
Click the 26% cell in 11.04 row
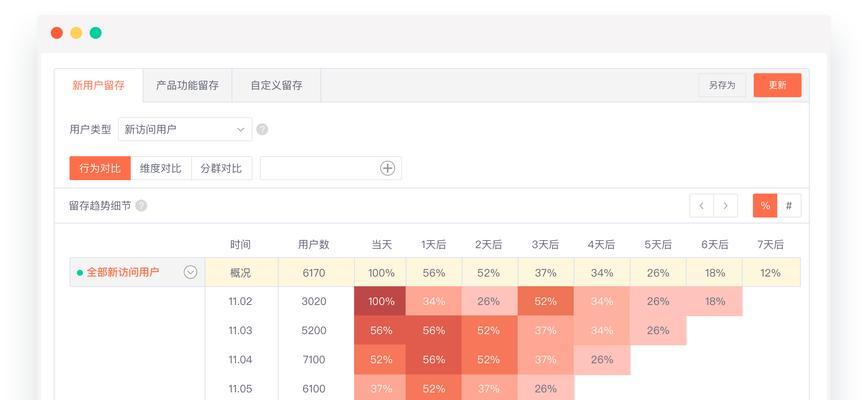(x=602, y=360)
